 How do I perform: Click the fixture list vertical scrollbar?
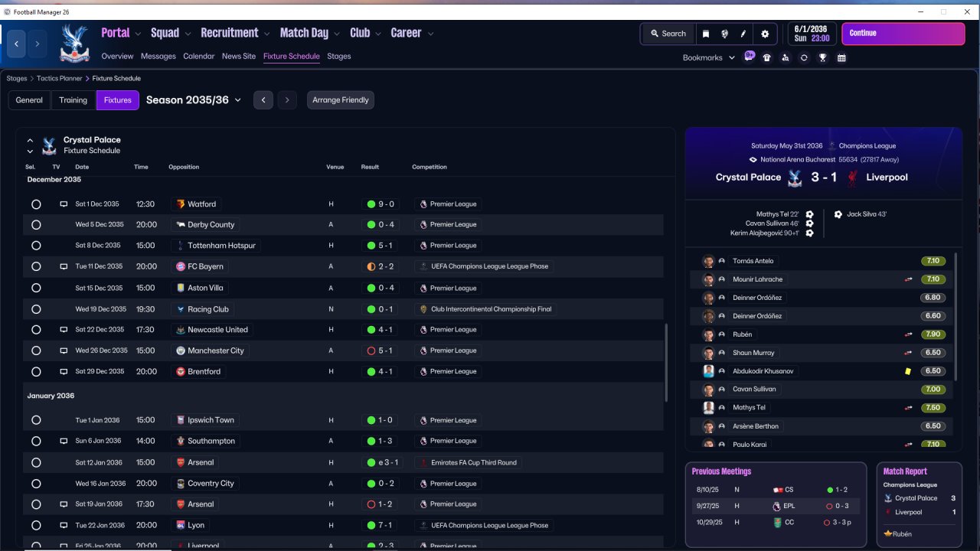coord(666,362)
